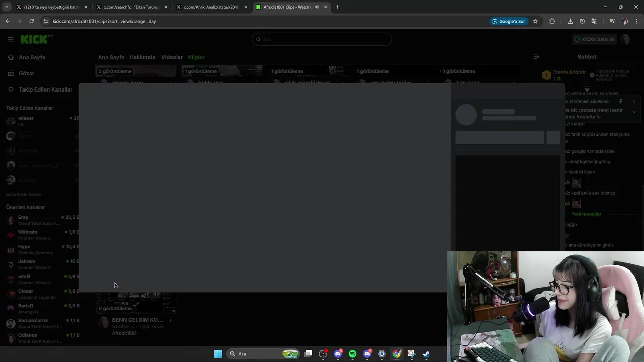Screen dimensions: 644x362
Task: Switch to the Hakkımda tab
Action: coord(142,57)
